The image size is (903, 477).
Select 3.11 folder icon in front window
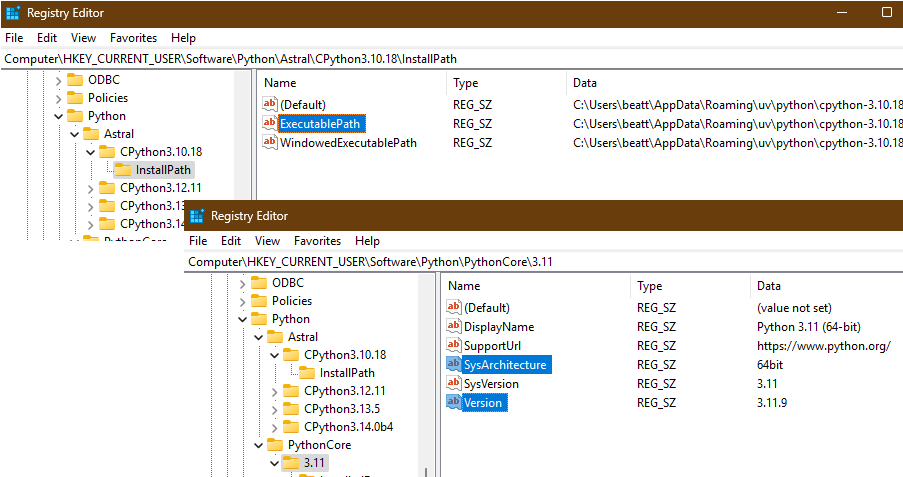291,462
